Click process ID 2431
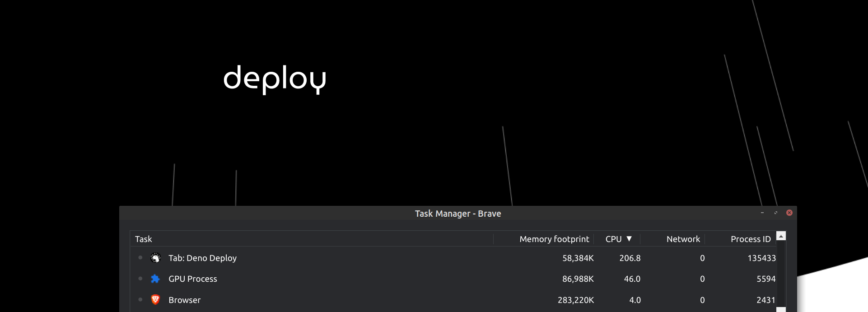Screen dimensions: 868x312 click(x=766, y=300)
